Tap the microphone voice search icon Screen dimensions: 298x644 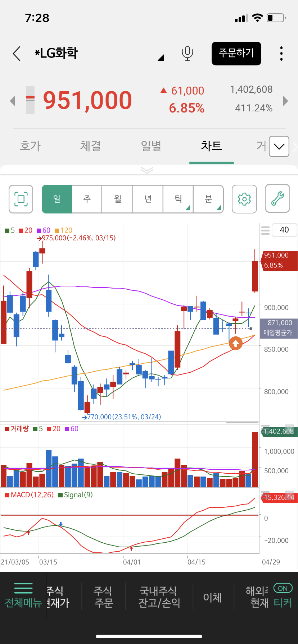click(x=187, y=54)
